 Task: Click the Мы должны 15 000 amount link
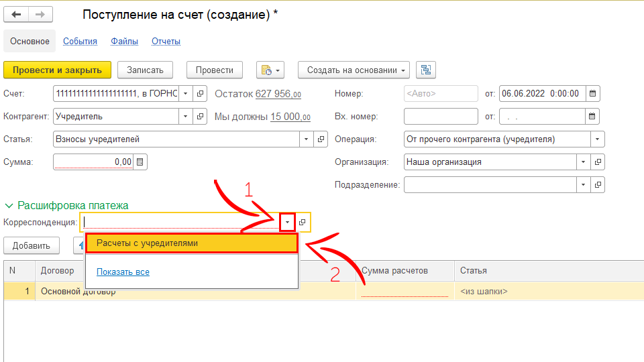[x=290, y=117]
